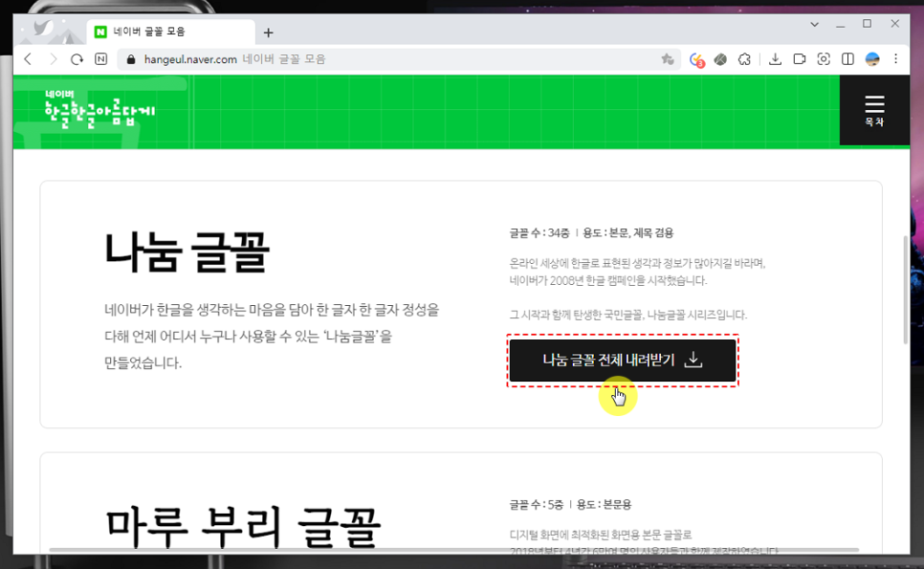Toggle the browser side panel
Screen dimensions: 924x569
coord(847,59)
